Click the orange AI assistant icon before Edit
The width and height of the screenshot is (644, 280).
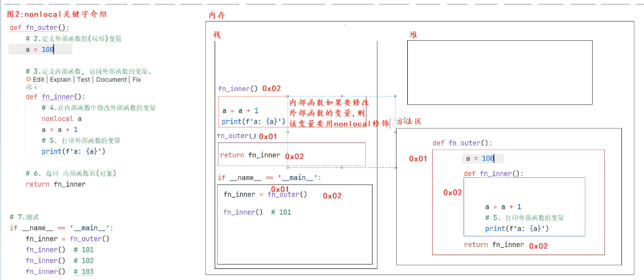[x=29, y=80]
